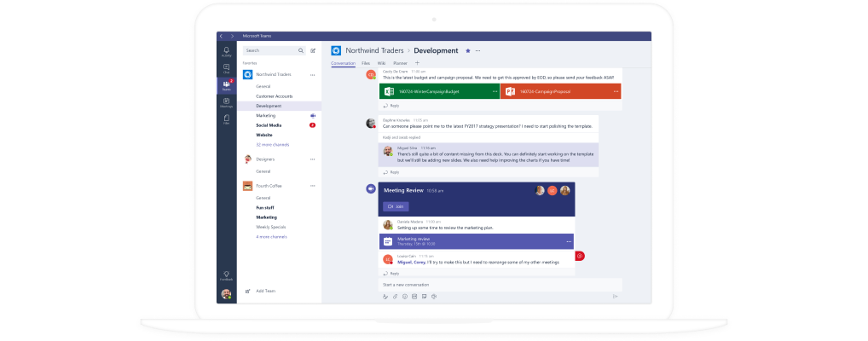
Task: Switch to the Files tab
Action: pyautogui.click(x=366, y=63)
